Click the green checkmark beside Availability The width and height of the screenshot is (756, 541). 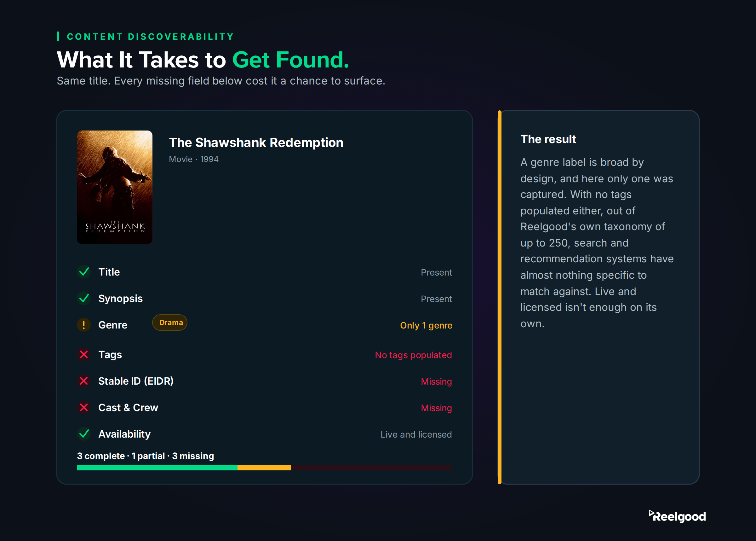(84, 434)
